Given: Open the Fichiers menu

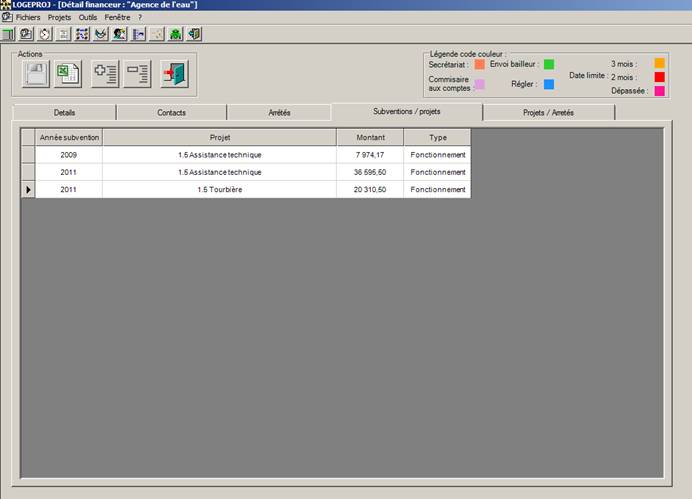Looking at the screenshot, I should (x=29, y=18).
